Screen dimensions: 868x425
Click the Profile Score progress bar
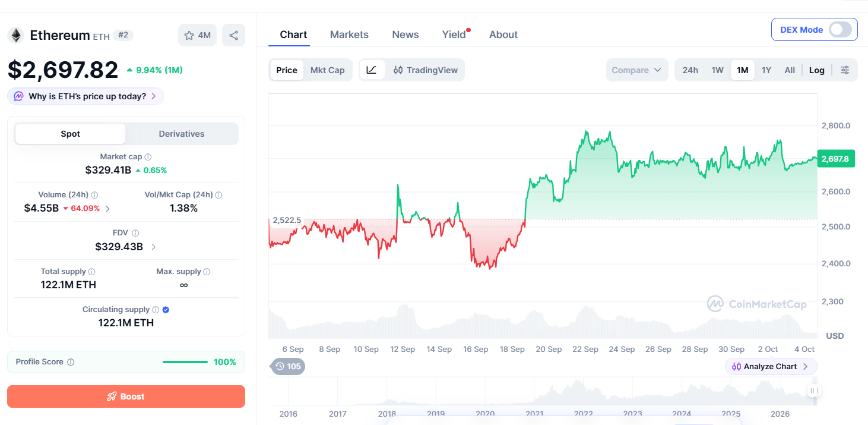coord(185,362)
